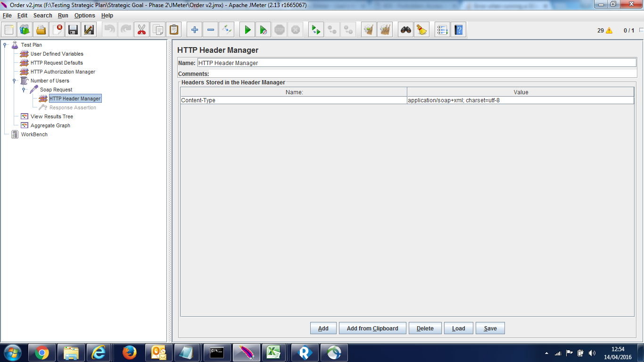
Task: Open Search with binoculars icon
Action: pyautogui.click(x=405, y=30)
